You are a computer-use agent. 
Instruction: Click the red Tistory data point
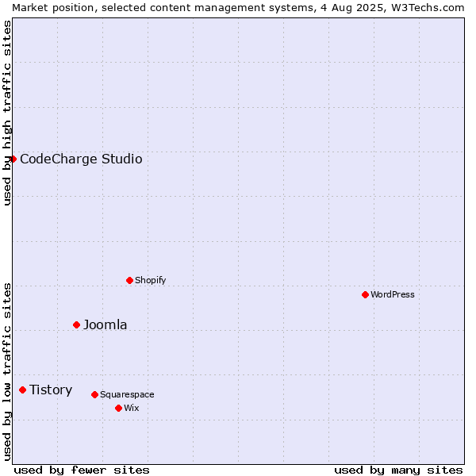coord(22,390)
